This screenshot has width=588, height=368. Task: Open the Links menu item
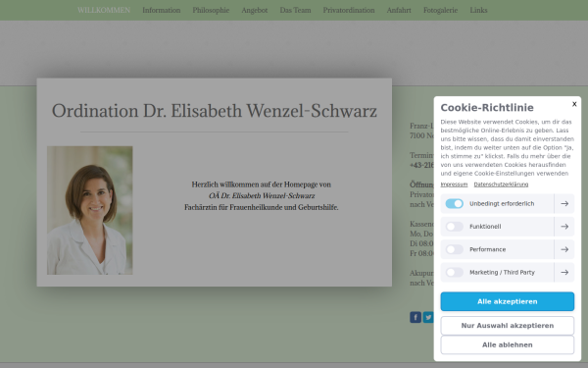[478, 10]
